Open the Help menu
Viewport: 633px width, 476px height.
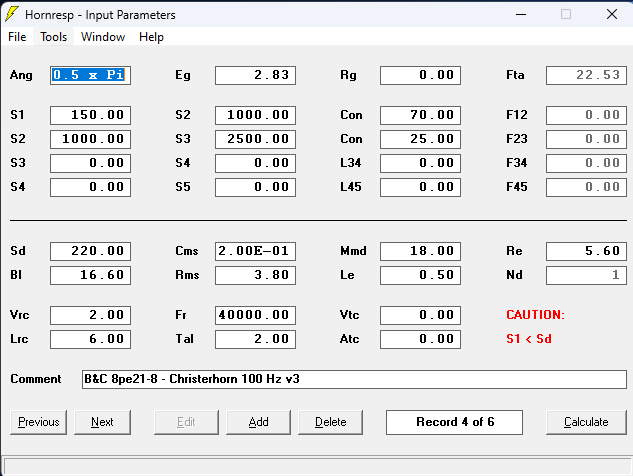pos(152,37)
